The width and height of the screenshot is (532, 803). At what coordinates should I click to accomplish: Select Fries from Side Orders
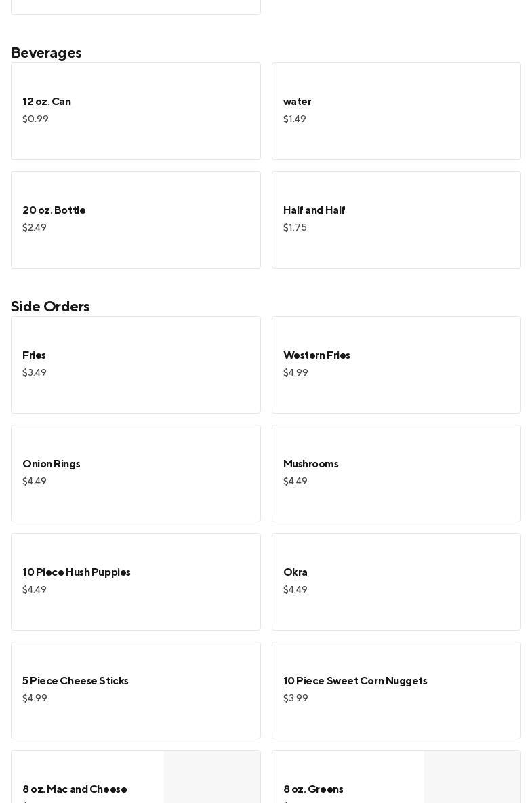pos(136,365)
